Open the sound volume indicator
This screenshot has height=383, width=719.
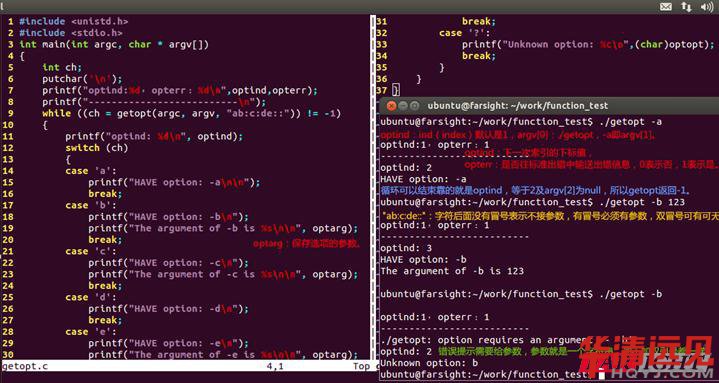(x=707, y=6)
